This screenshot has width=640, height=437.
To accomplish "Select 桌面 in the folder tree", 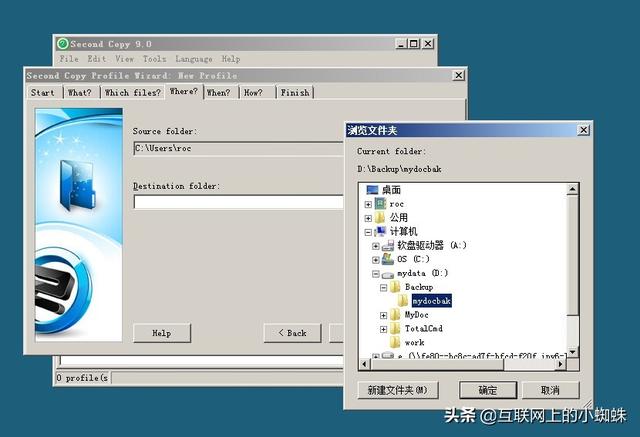I will pos(391,190).
